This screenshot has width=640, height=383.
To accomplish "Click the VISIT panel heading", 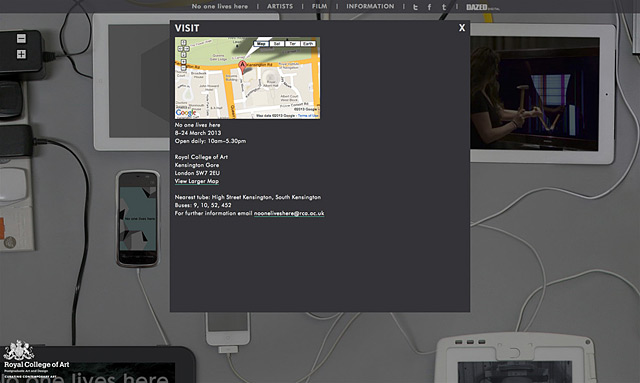I will pos(187,28).
